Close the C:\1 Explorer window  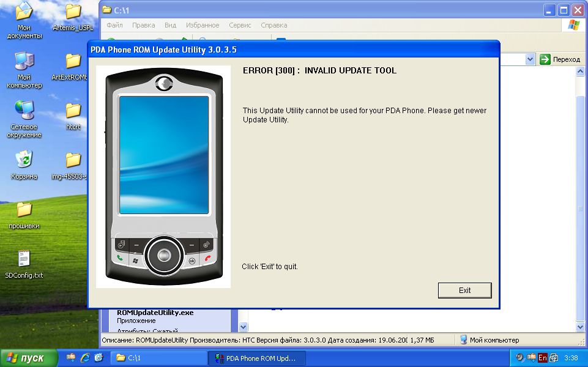[578, 10]
